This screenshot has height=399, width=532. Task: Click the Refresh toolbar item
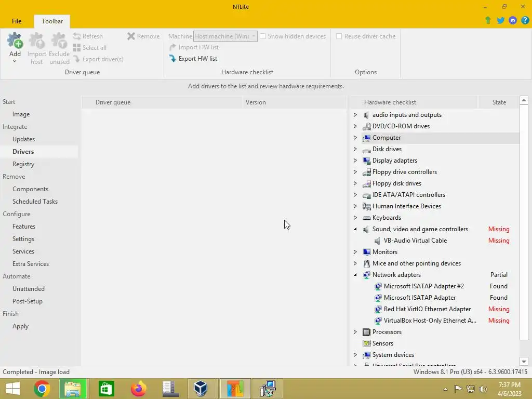pos(88,36)
